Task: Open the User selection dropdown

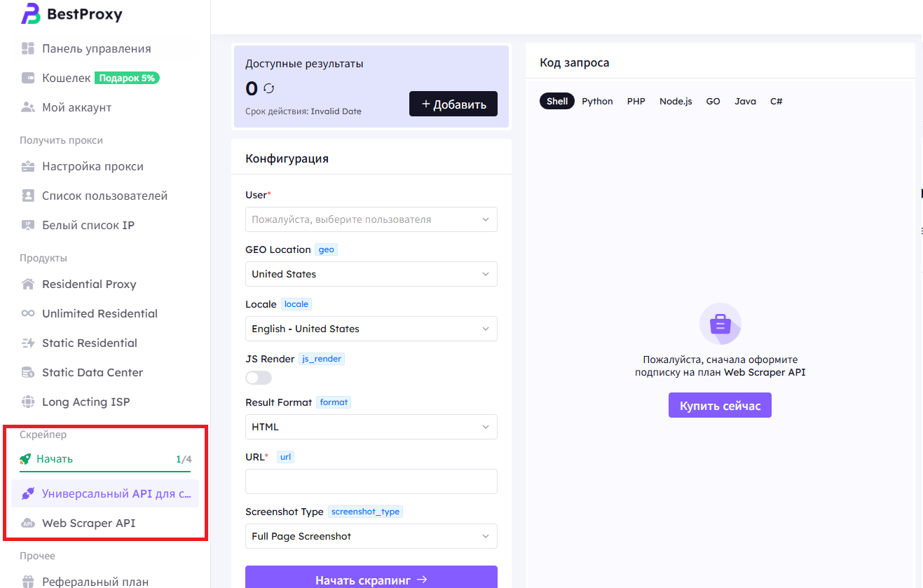Action: pos(371,219)
